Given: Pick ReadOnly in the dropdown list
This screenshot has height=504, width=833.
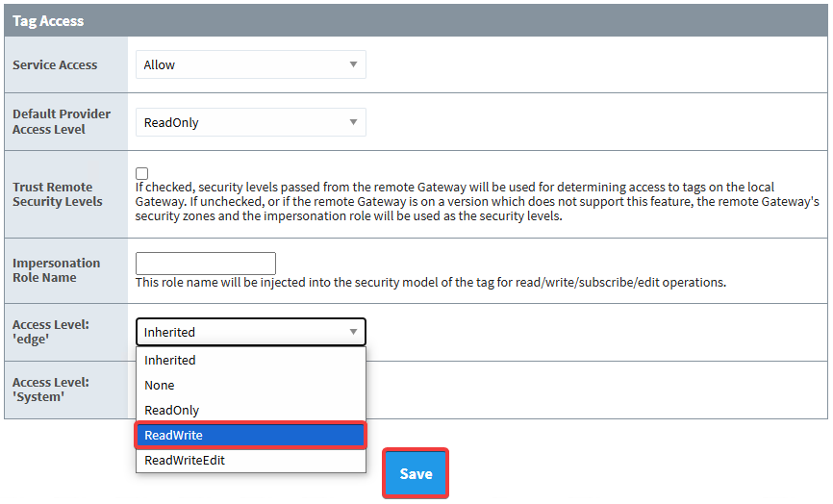Looking at the screenshot, I should pyautogui.click(x=251, y=410).
